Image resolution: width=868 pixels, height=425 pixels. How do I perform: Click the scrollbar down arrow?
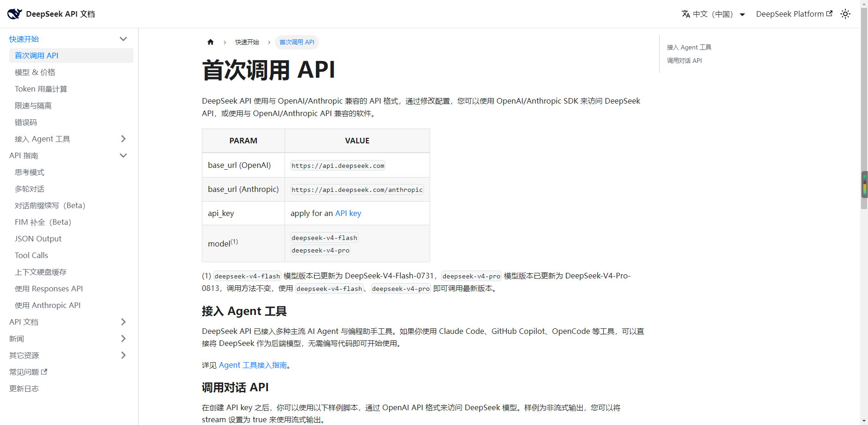(864, 421)
